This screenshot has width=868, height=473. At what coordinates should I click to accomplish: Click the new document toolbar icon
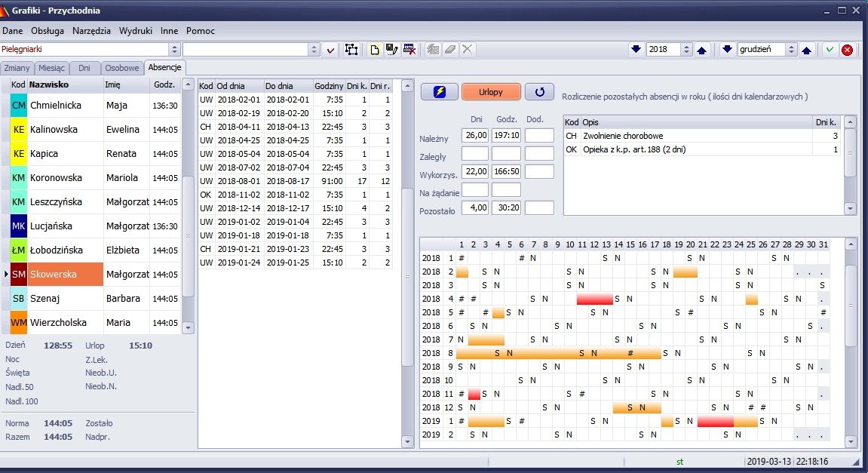pyautogui.click(x=374, y=50)
